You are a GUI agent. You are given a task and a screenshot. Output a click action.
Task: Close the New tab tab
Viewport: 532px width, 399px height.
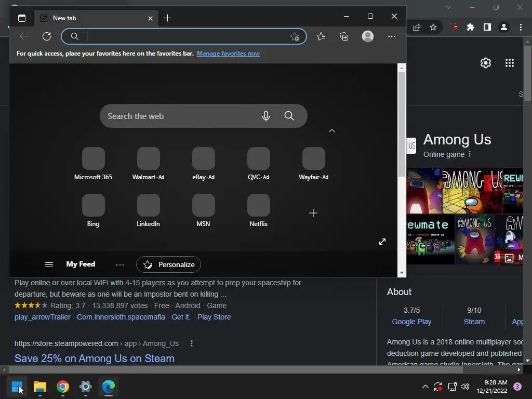click(150, 18)
